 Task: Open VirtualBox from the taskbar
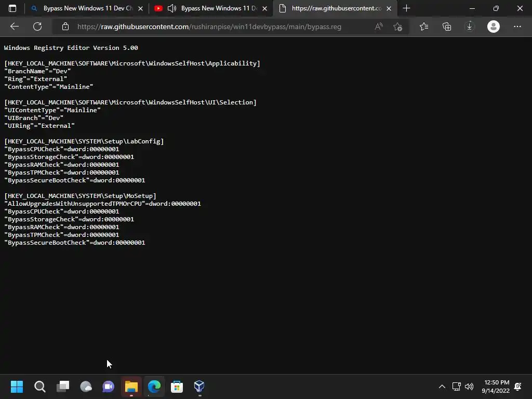pos(199,387)
